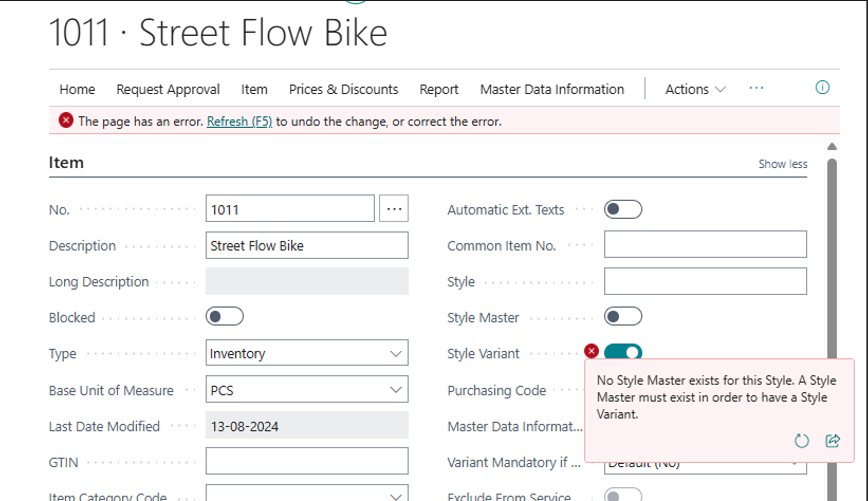Click the scroll up arrow

pyautogui.click(x=832, y=147)
